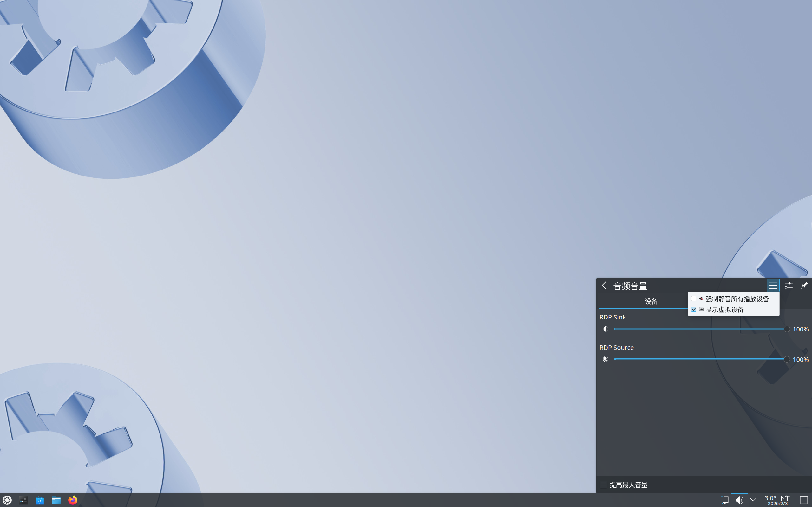Open audio volume settings sliders icon
This screenshot has height=507, width=812.
pyautogui.click(x=788, y=286)
